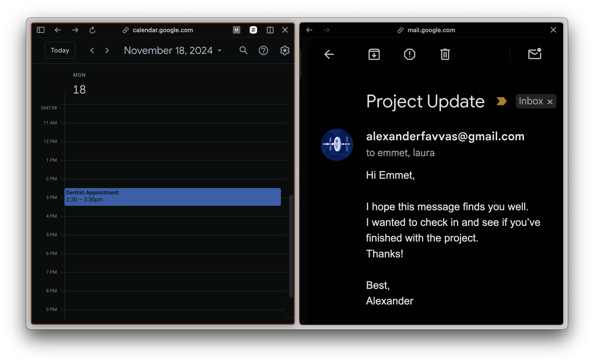Click the mail.google.com address text
Image resolution: width=594 pixels, height=364 pixels.
point(431,30)
